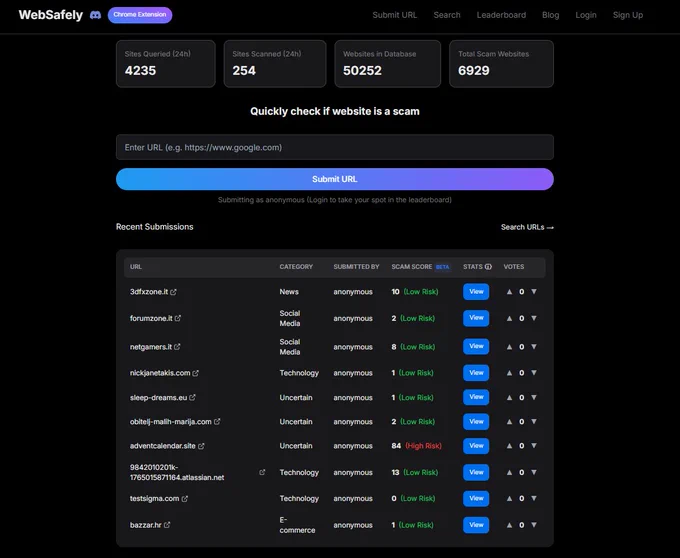Open external link icon for testsigma.com
Image resolution: width=680 pixels, height=558 pixels.
tap(185, 499)
